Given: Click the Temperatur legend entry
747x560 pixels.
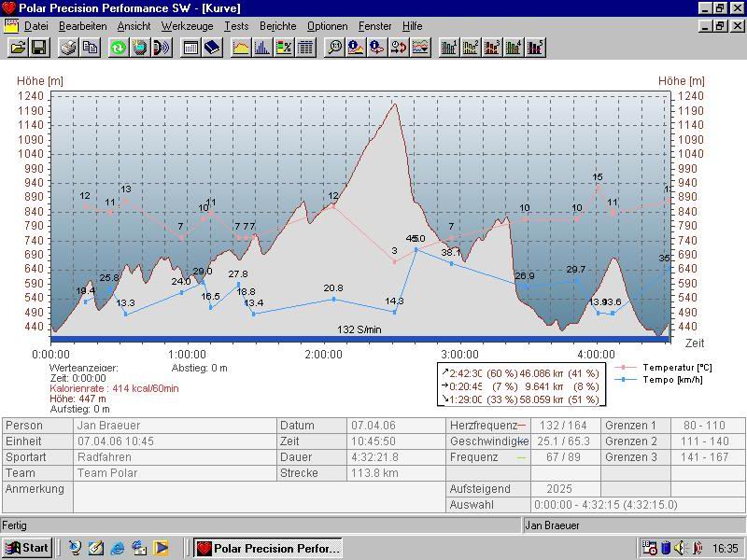Looking at the screenshot, I should [x=676, y=368].
